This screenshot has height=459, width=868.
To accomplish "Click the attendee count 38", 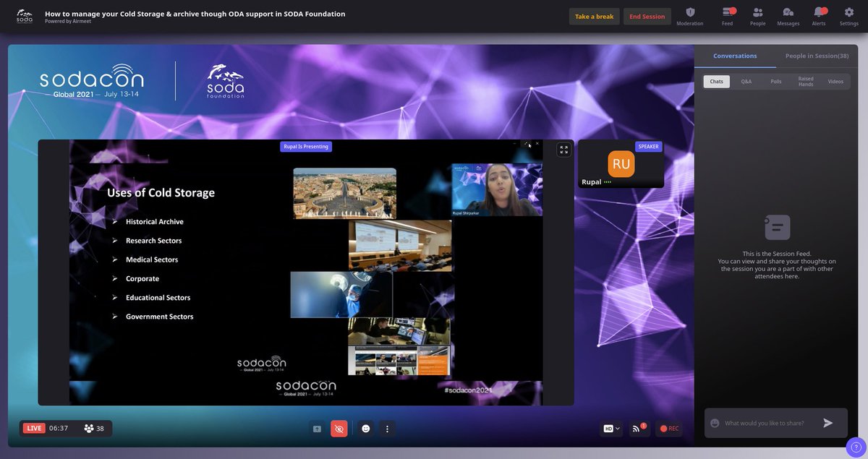I will coord(94,429).
